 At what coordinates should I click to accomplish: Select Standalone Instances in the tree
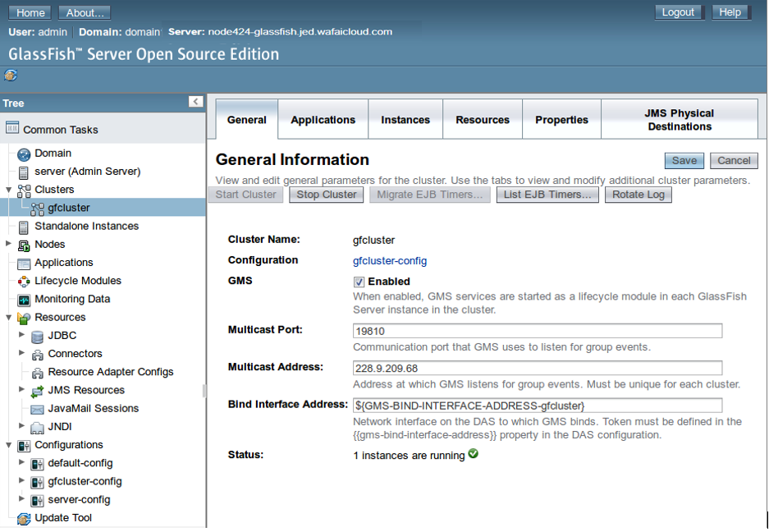click(86, 227)
